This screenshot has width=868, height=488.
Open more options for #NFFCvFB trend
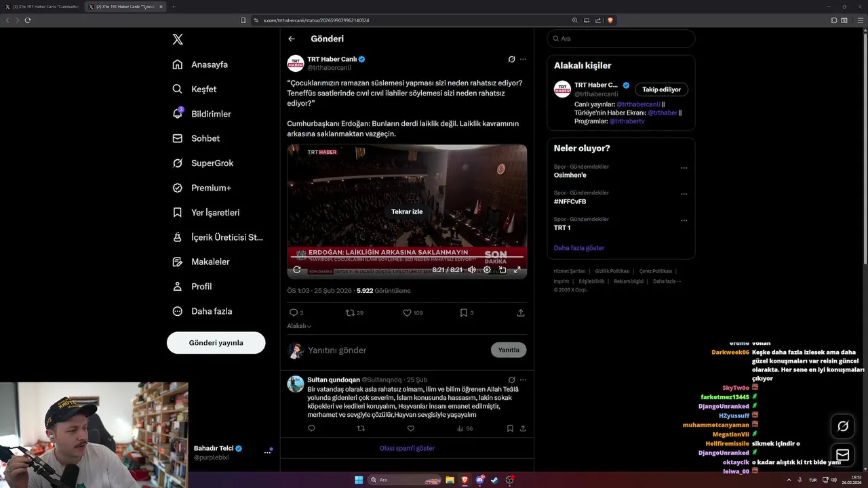(684, 195)
